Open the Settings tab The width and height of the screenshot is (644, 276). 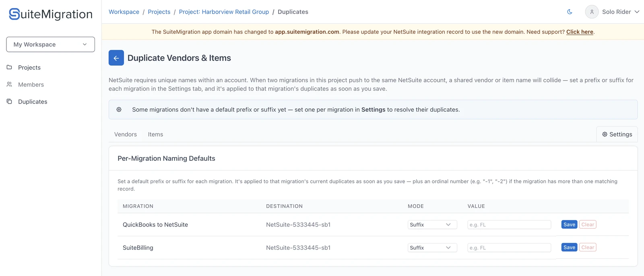coord(617,134)
